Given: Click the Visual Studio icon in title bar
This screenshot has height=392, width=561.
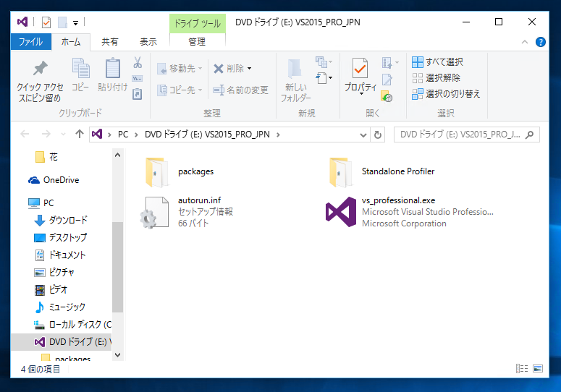Looking at the screenshot, I should 22,22.
